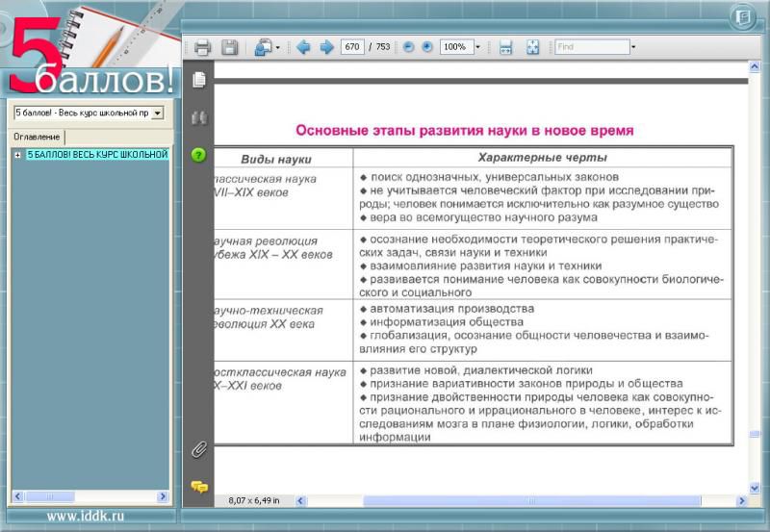The image size is (770, 532).
Task: Click the page number field showing 670
Action: (352, 47)
